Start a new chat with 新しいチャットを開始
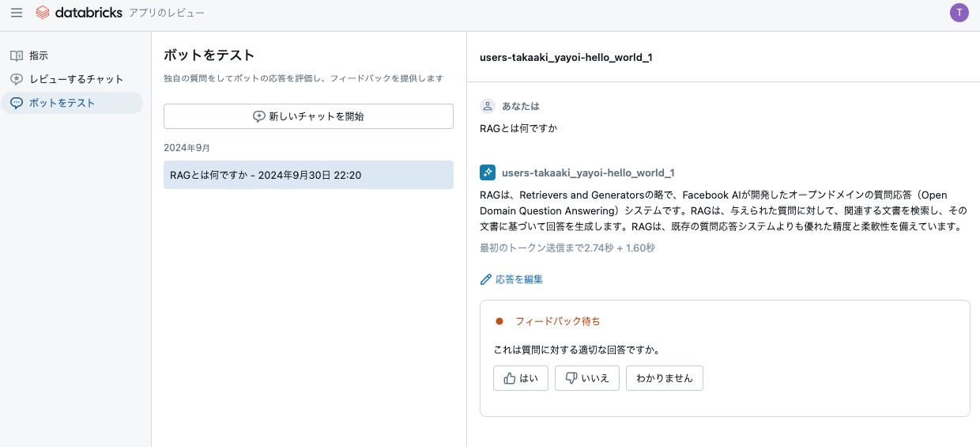The width and height of the screenshot is (980, 447). tap(308, 116)
